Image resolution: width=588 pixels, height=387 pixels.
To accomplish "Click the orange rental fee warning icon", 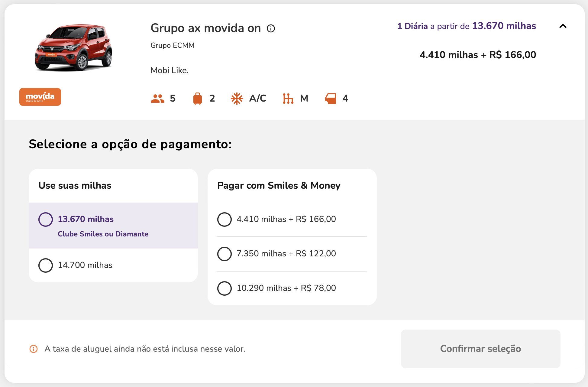I will pyautogui.click(x=34, y=349).
